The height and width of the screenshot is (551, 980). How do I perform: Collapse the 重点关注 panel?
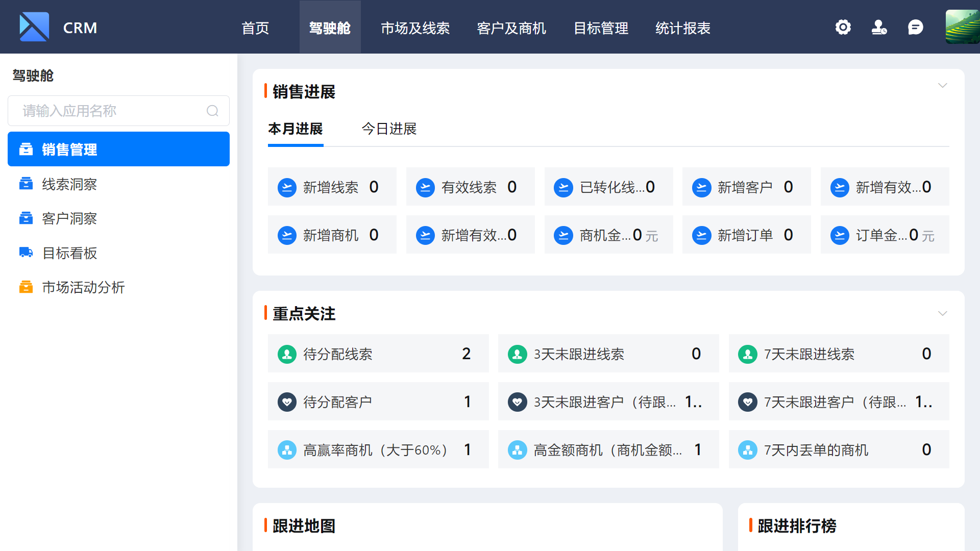[942, 313]
